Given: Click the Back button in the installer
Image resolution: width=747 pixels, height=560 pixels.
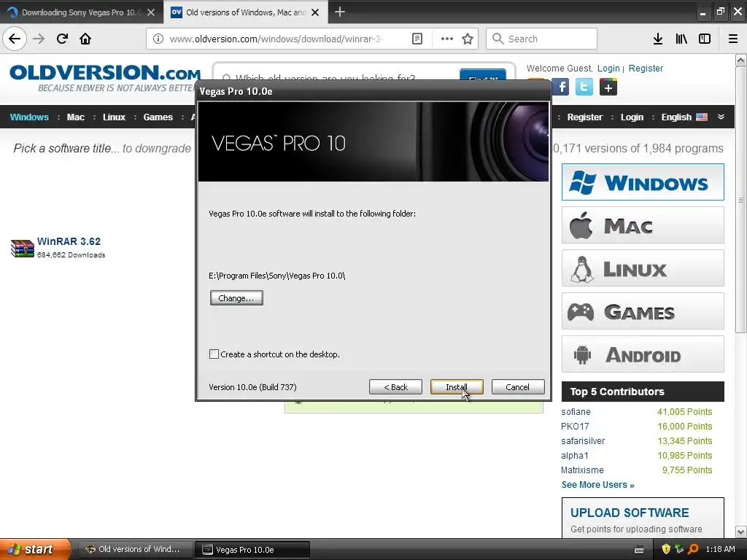Looking at the screenshot, I should point(395,387).
